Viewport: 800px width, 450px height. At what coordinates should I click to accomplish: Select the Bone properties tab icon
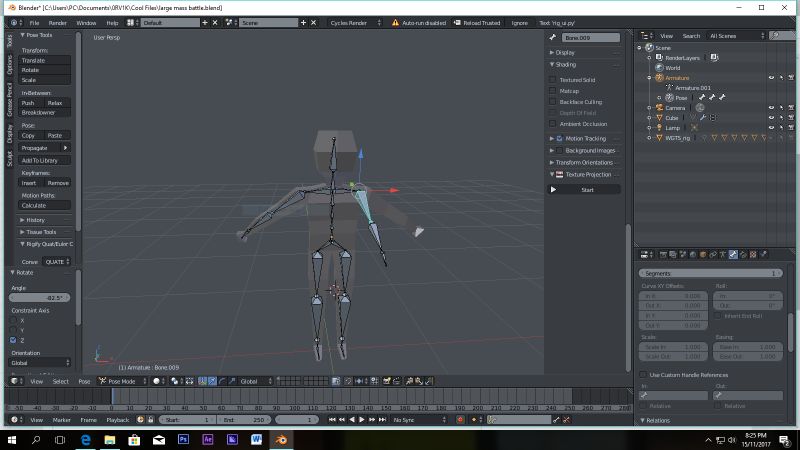point(733,254)
